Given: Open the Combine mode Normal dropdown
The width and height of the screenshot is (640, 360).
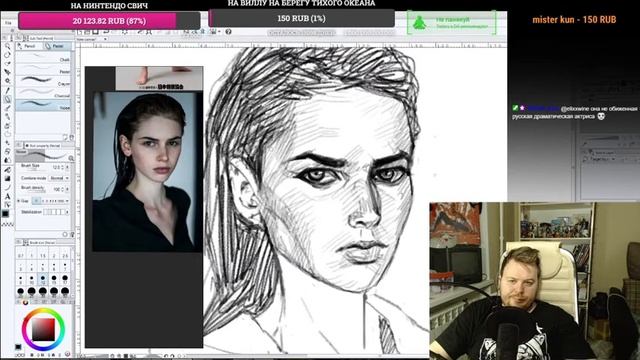Looking at the screenshot, I should 59,178.
